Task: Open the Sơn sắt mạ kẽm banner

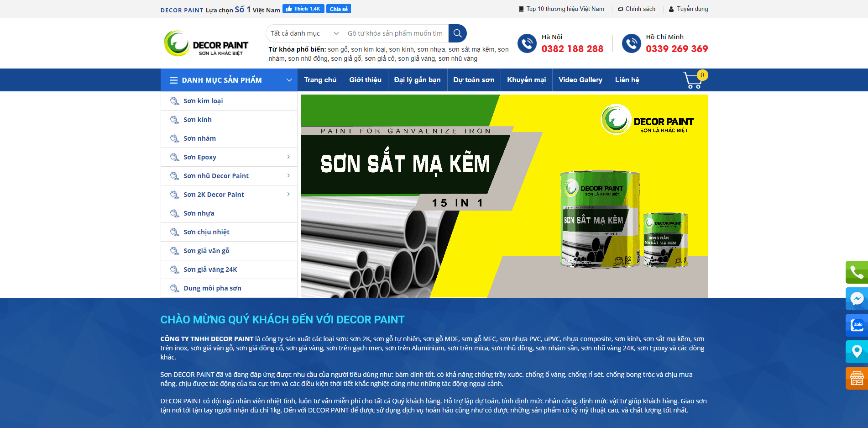Action: tap(504, 196)
